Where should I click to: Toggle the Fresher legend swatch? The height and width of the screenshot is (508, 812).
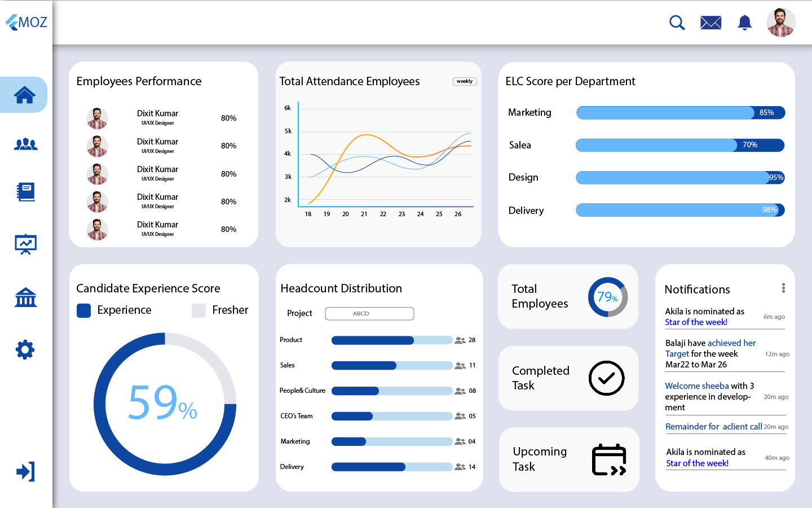click(198, 310)
